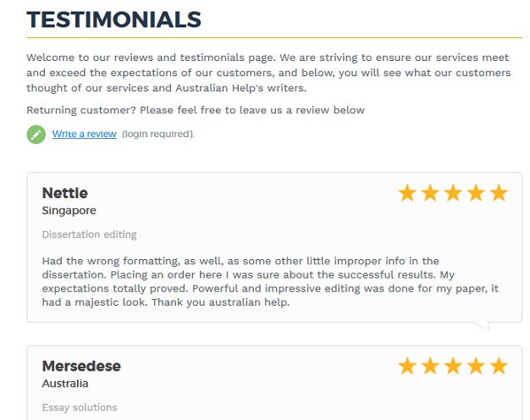Click the fifth star in Mersedese's rating

pos(499,366)
